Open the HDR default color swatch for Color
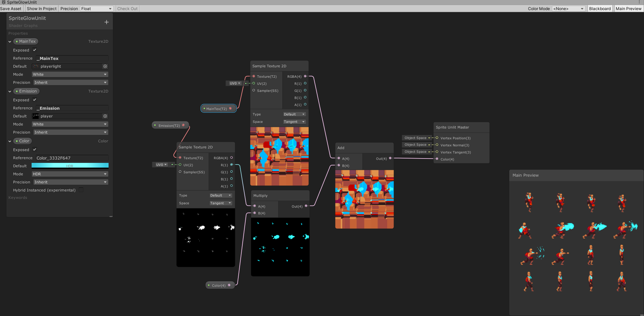The image size is (644, 316). [x=70, y=165]
